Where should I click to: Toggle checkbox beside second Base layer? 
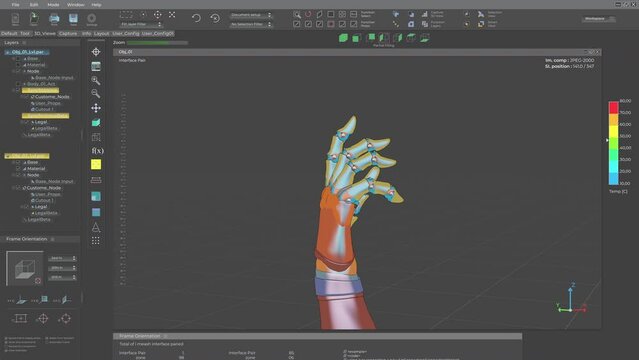(18, 162)
